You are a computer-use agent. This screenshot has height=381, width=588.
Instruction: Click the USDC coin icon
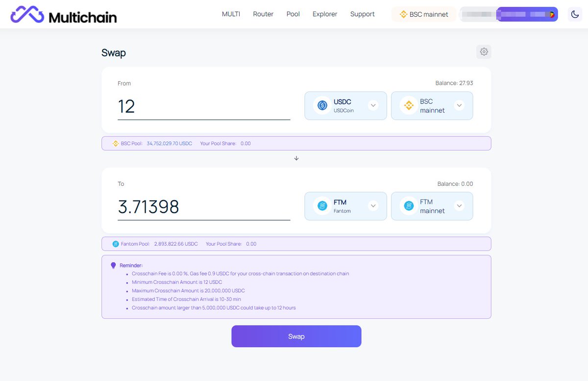(x=322, y=105)
